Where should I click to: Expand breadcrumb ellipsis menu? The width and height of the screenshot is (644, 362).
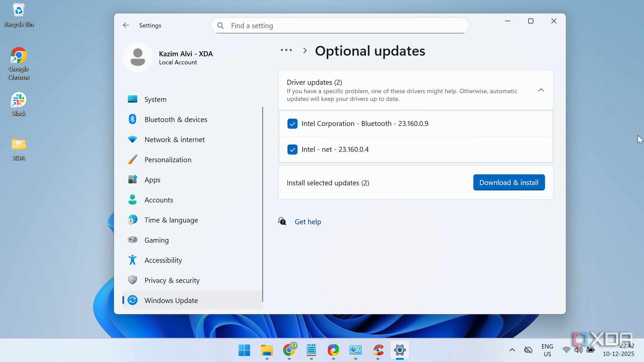[286, 50]
